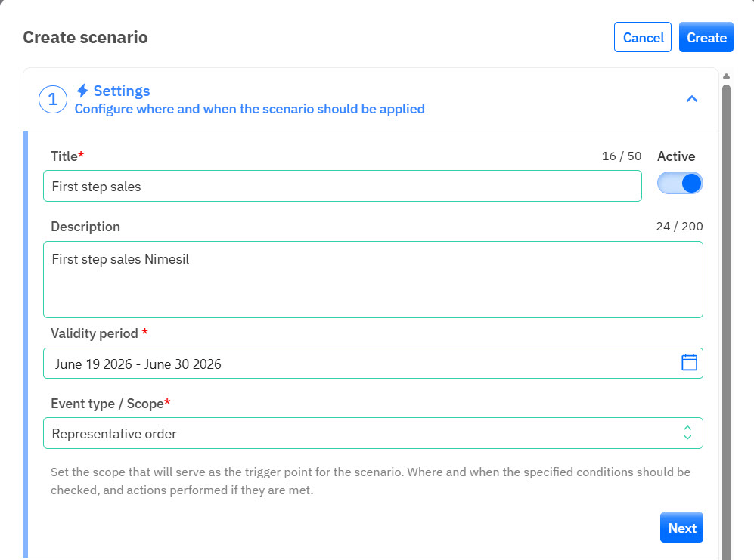Click the 'Active' label
Screen dimensions: 754x560
click(x=676, y=156)
